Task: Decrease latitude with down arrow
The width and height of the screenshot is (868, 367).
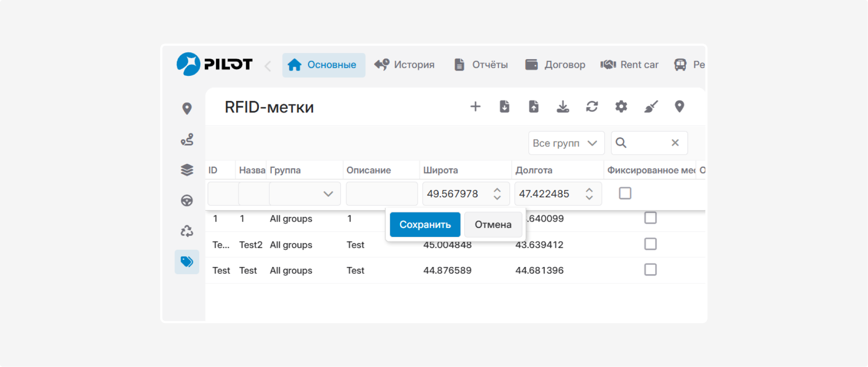Action: point(497,197)
